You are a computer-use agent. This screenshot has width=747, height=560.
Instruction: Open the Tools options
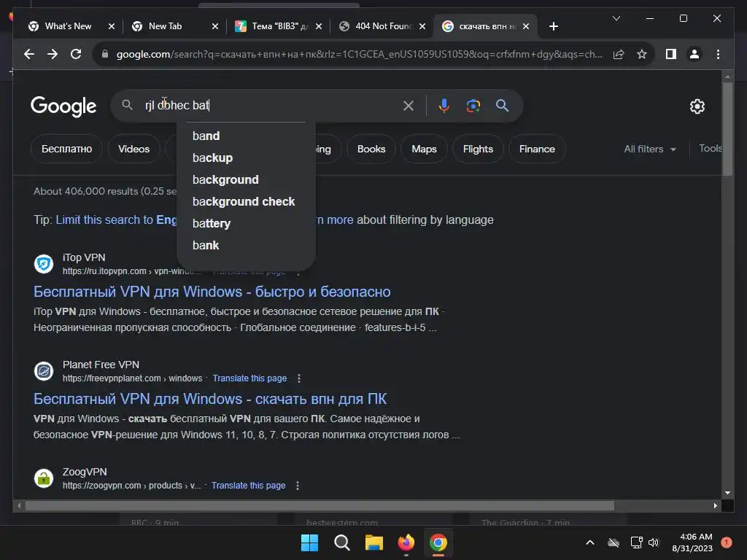(711, 149)
